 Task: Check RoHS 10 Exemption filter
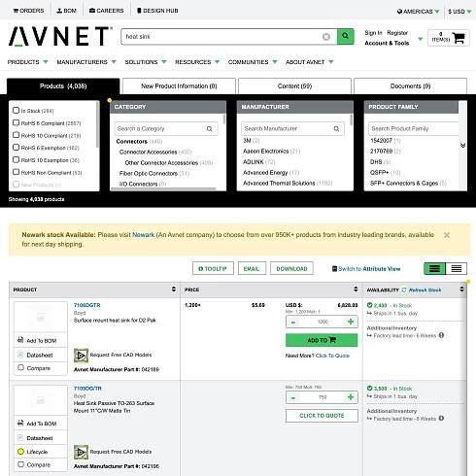16,159
